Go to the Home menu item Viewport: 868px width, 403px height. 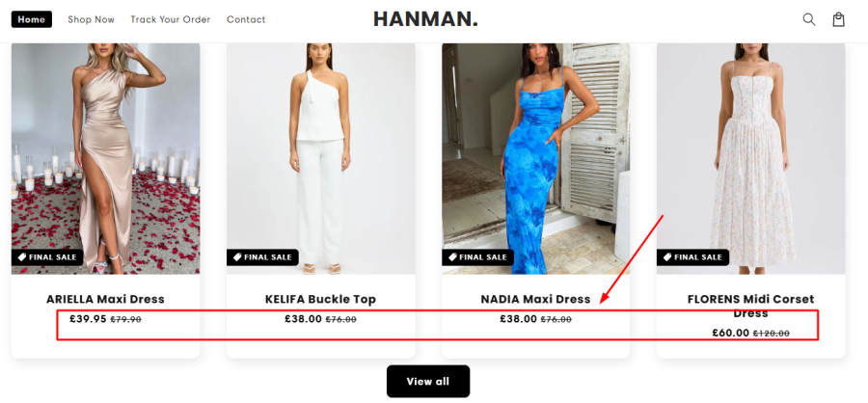[32, 19]
